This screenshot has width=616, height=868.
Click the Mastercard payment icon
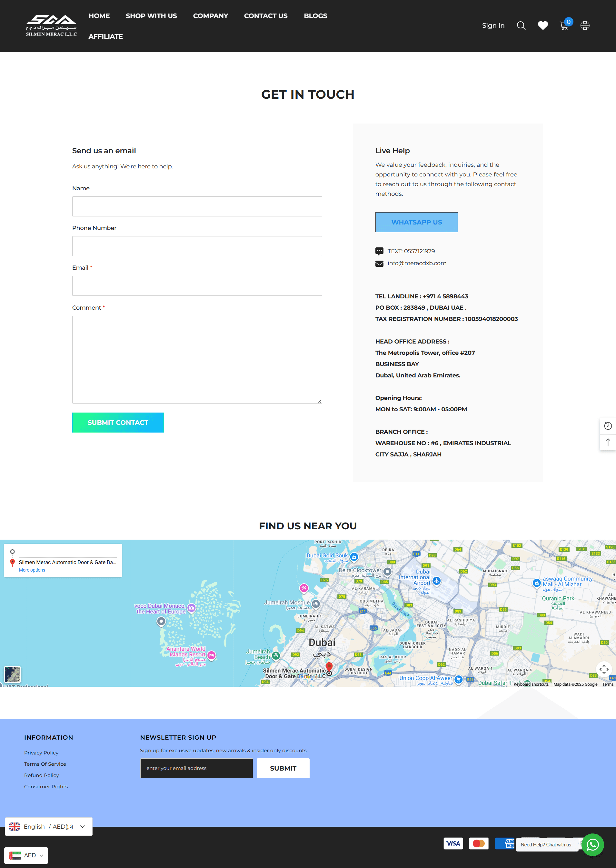(479, 843)
